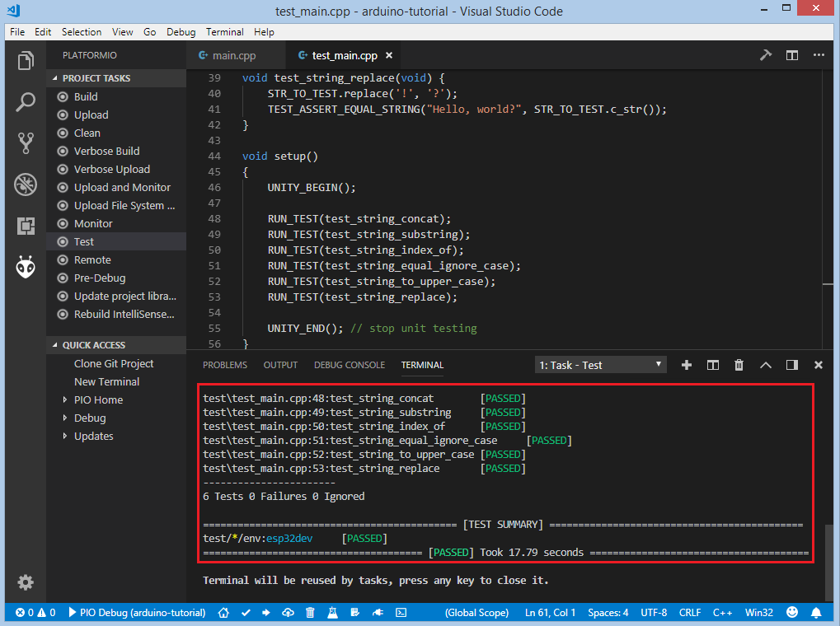This screenshot has height=626, width=840.
Task: Switch to the PROBLEMS panel tab
Action: click(x=225, y=365)
